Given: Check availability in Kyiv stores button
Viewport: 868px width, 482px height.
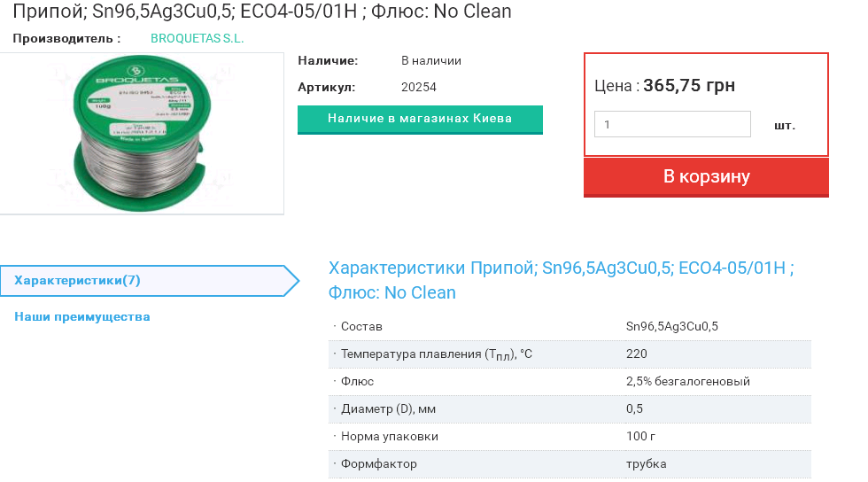Looking at the screenshot, I should [x=420, y=119].
